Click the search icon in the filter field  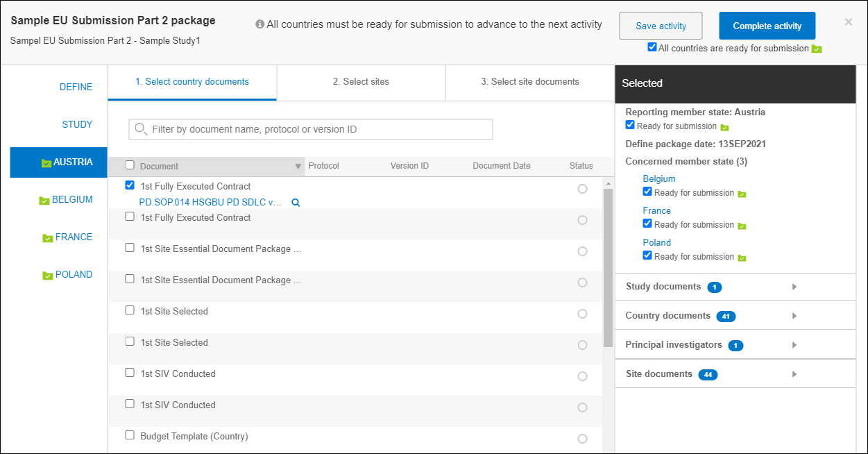[x=140, y=129]
